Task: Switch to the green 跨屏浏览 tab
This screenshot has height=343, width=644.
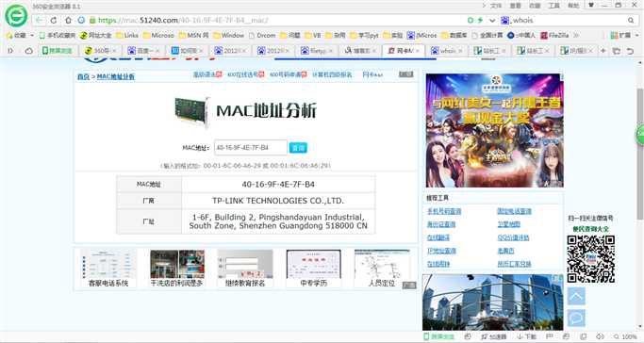Action: [58, 51]
